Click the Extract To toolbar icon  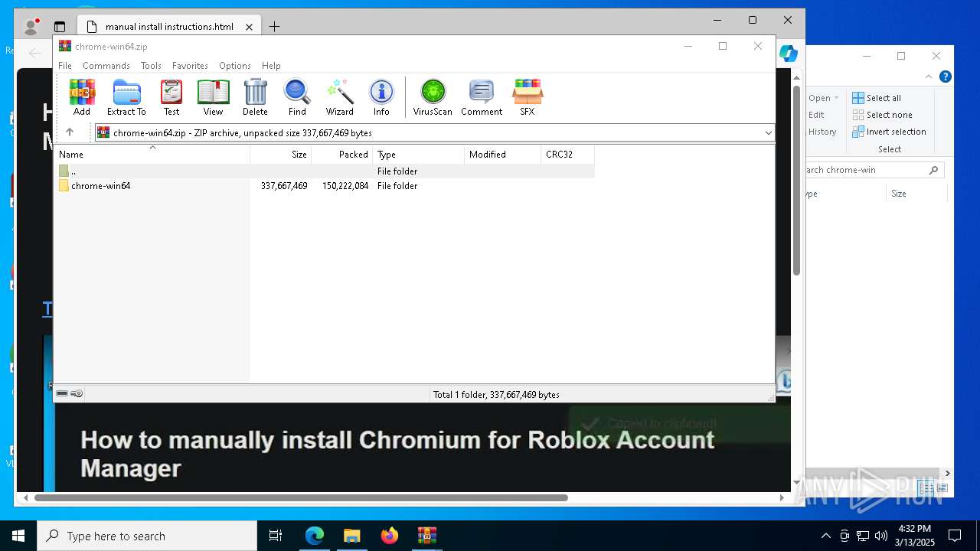point(126,97)
